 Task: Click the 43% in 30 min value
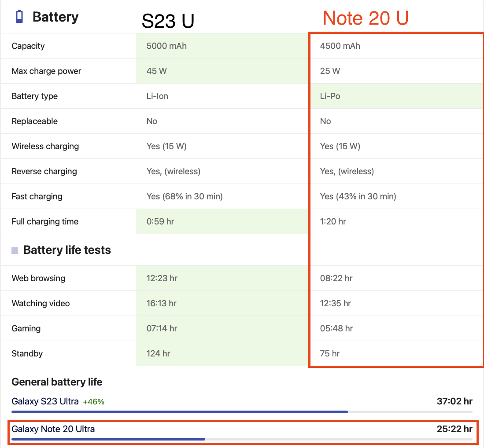pyautogui.click(x=358, y=197)
